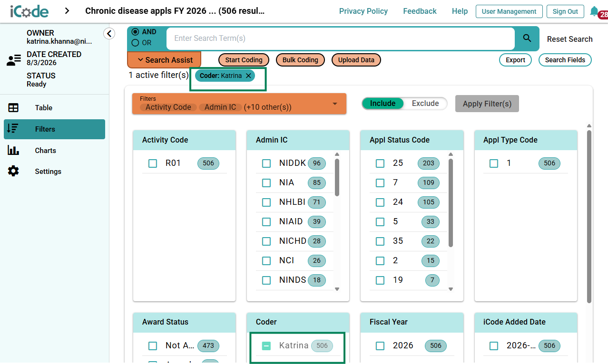Check Appl Type Code 1 box

[x=494, y=163]
